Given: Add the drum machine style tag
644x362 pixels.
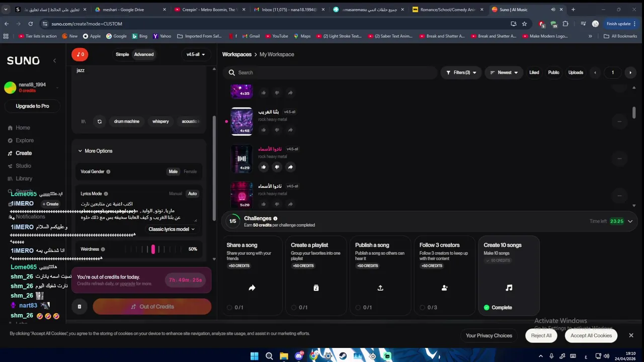Looking at the screenshot, I should coord(127,121).
